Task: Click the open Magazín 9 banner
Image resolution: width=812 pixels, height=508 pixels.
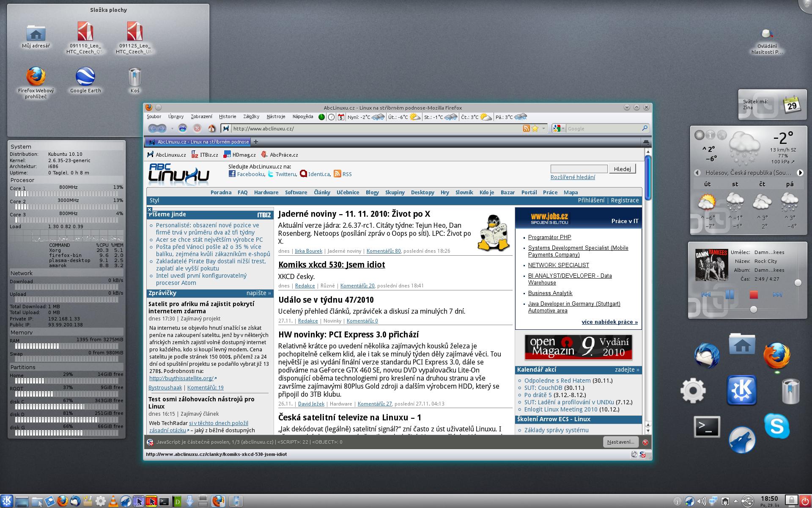Action: pyautogui.click(x=578, y=347)
